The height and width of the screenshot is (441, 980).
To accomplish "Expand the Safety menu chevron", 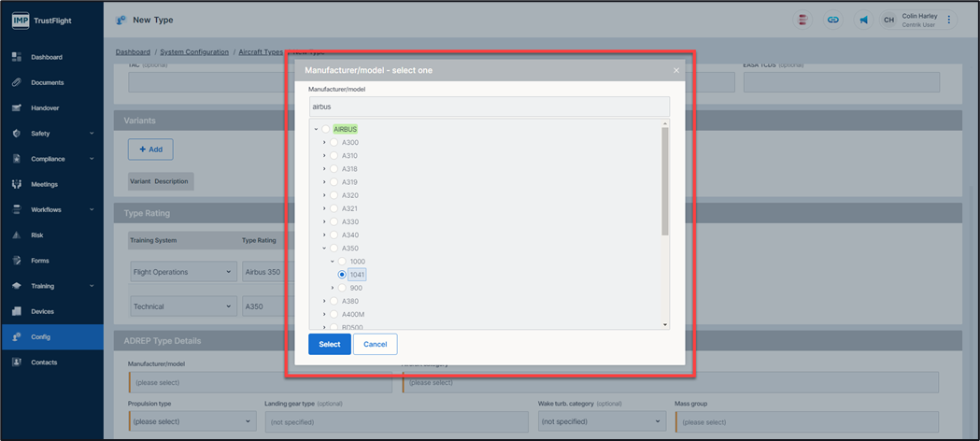I will tap(92, 134).
